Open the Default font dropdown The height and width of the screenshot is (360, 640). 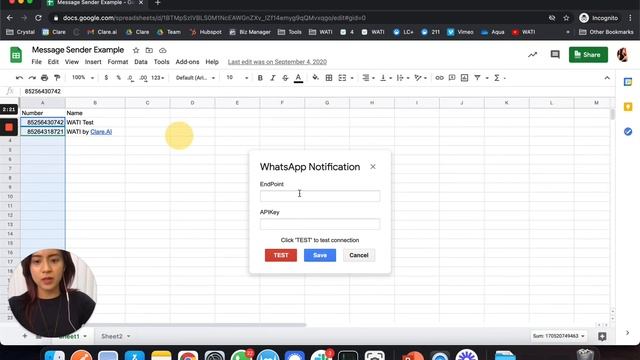tap(195, 78)
